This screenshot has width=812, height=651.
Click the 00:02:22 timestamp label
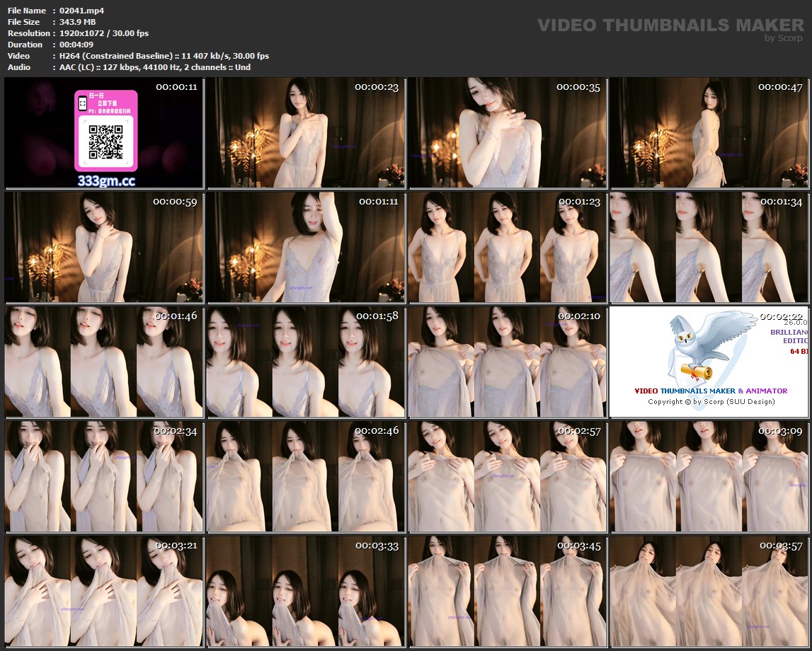tap(783, 316)
